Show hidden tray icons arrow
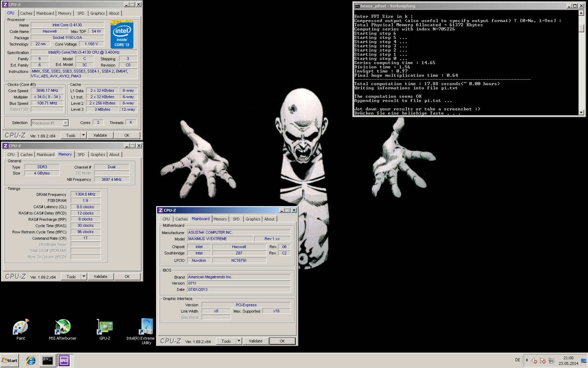 tap(527, 360)
